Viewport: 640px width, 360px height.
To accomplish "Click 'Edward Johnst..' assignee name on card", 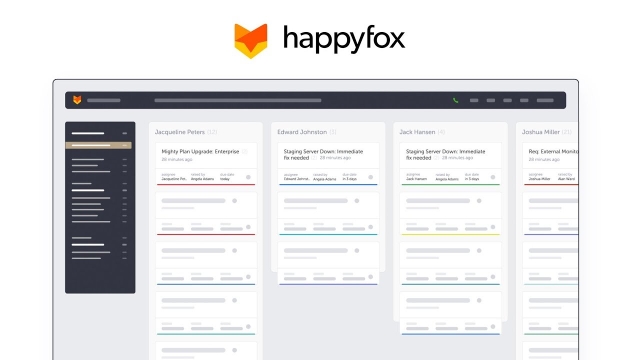I will [x=297, y=179].
